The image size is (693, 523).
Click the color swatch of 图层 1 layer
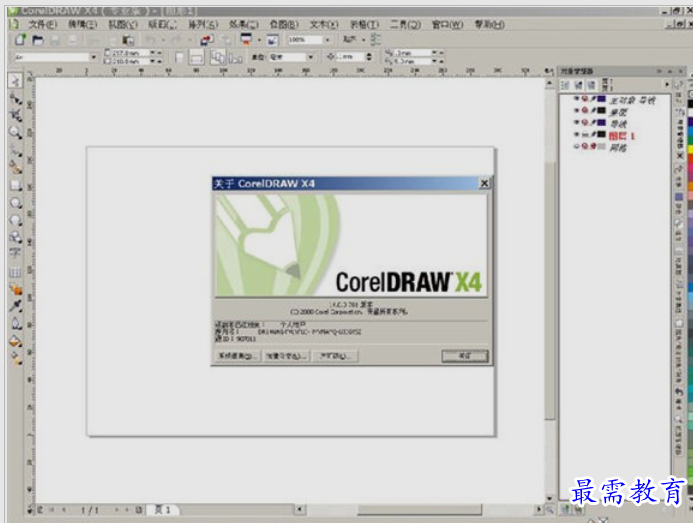602,134
